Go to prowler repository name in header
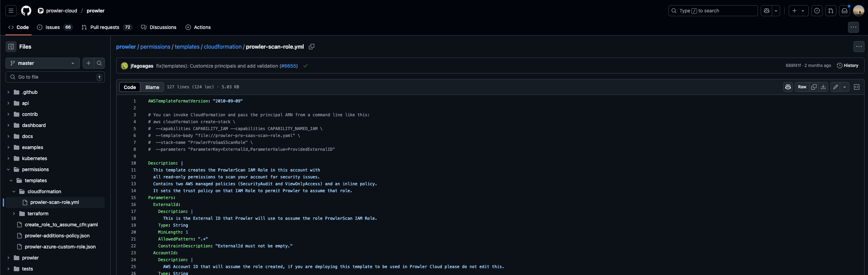Image resolution: width=868 pixels, height=275 pixels. 95,11
